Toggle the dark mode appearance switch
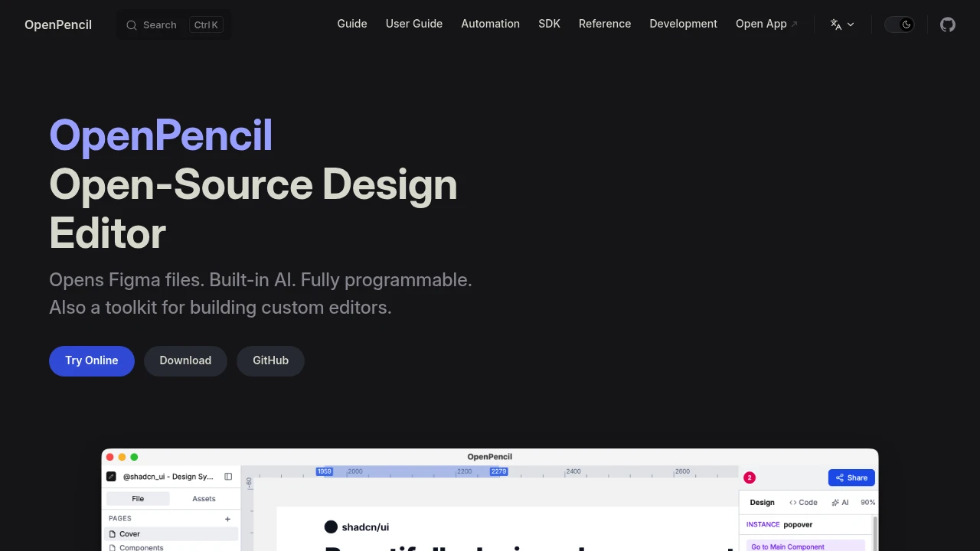 pos(900,24)
